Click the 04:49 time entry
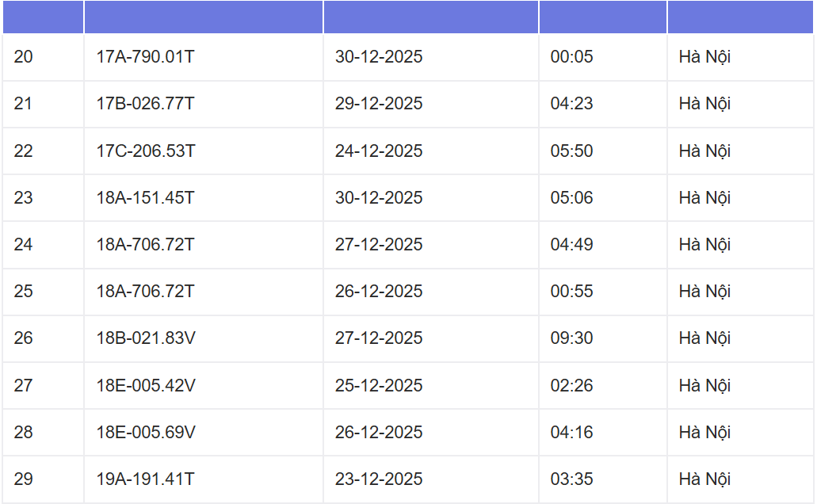Viewport: 817px width, 504px height. 571,244
